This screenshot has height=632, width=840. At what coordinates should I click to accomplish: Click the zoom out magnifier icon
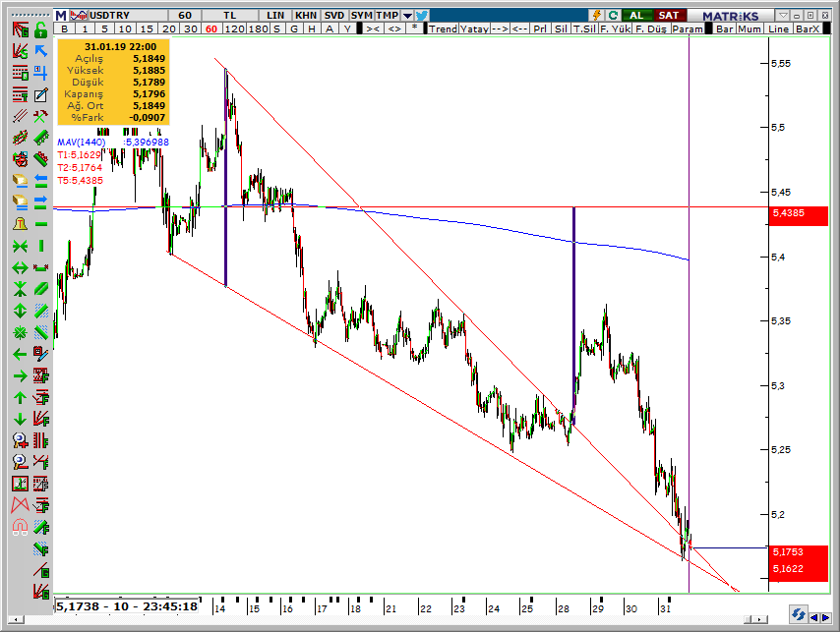click(x=20, y=462)
